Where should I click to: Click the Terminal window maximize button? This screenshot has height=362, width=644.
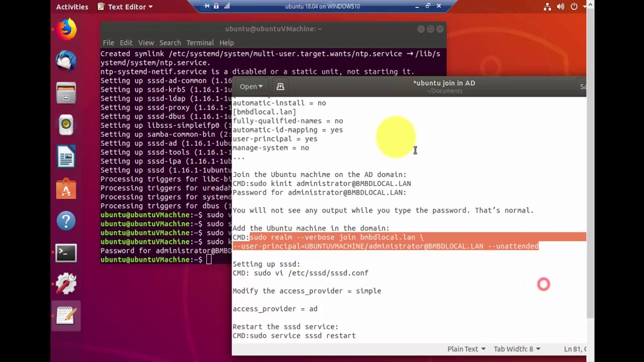[431, 29]
